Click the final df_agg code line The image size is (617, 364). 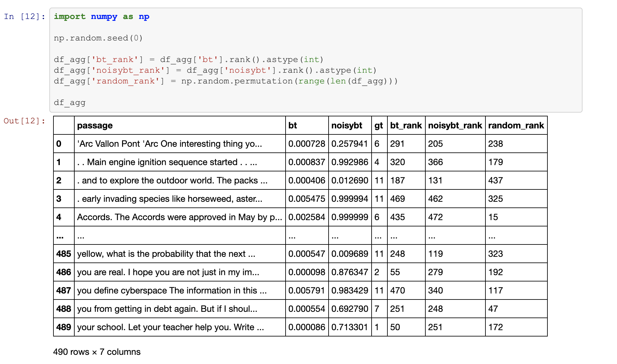70,102
